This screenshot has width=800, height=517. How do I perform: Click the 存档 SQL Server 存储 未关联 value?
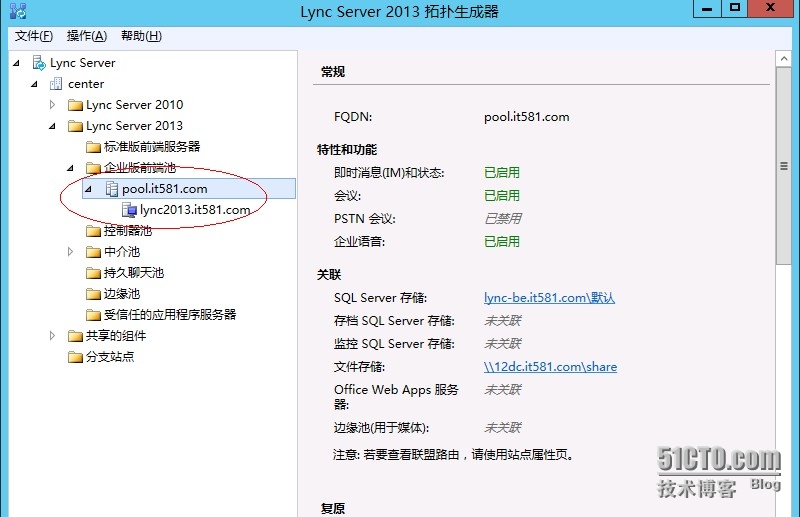coord(503,321)
